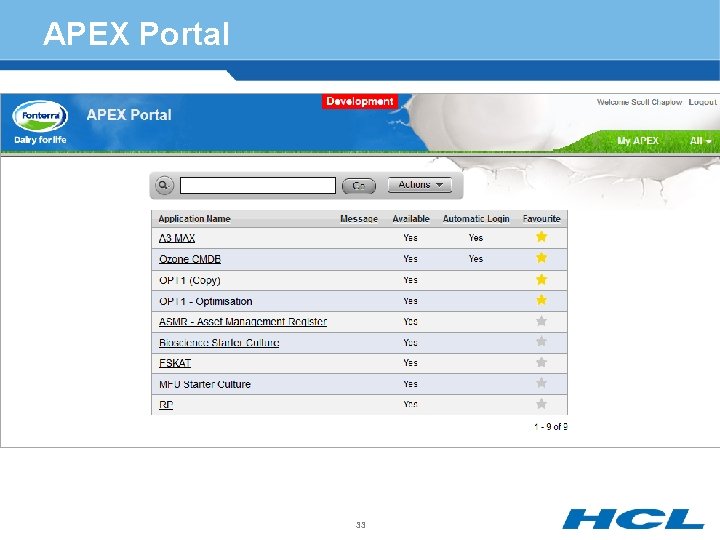Open ASMR - Asset Management Register link
Image resolution: width=720 pixels, height=540 pixels.
[243, 322]
